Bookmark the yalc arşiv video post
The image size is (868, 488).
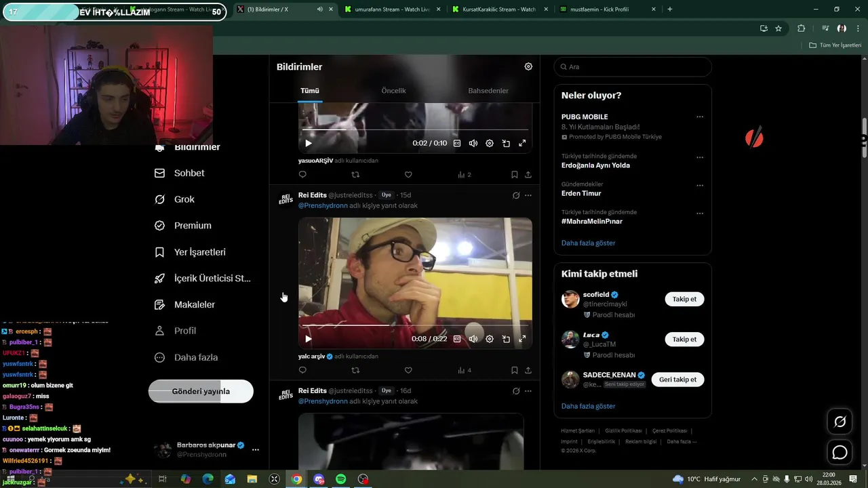[x=515, y=370]
